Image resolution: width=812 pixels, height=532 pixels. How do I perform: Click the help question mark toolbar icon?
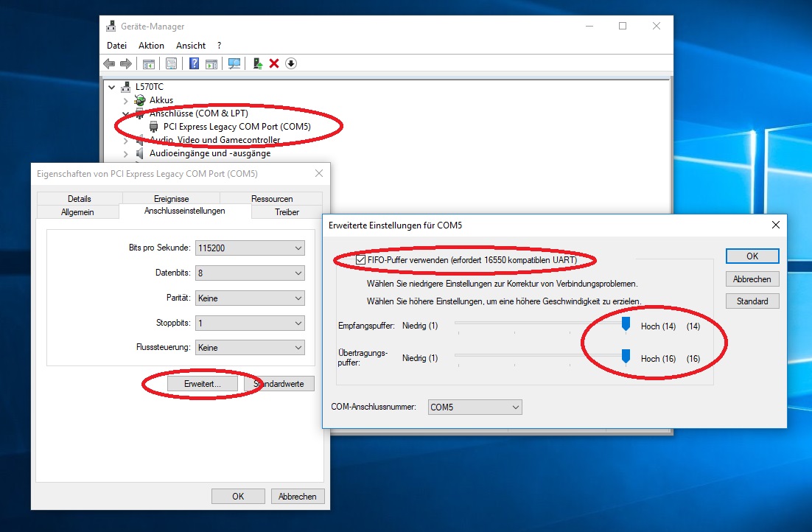tap(195, 63)
